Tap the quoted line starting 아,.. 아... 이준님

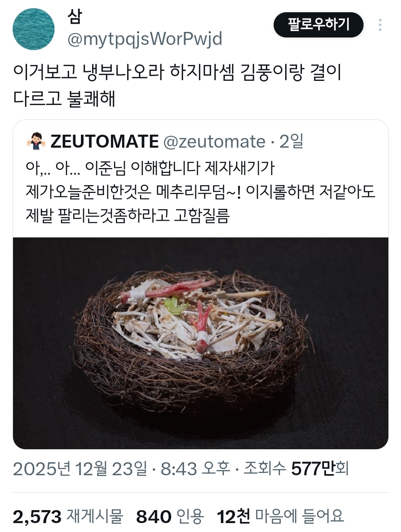click(150, 168)
